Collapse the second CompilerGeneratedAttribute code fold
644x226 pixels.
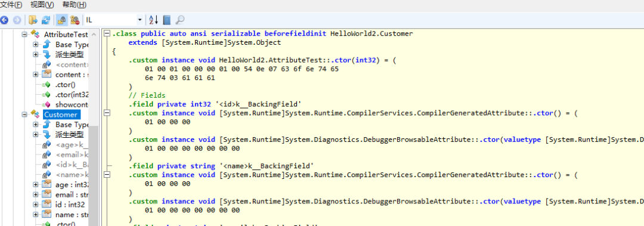[x=107, y=175]
